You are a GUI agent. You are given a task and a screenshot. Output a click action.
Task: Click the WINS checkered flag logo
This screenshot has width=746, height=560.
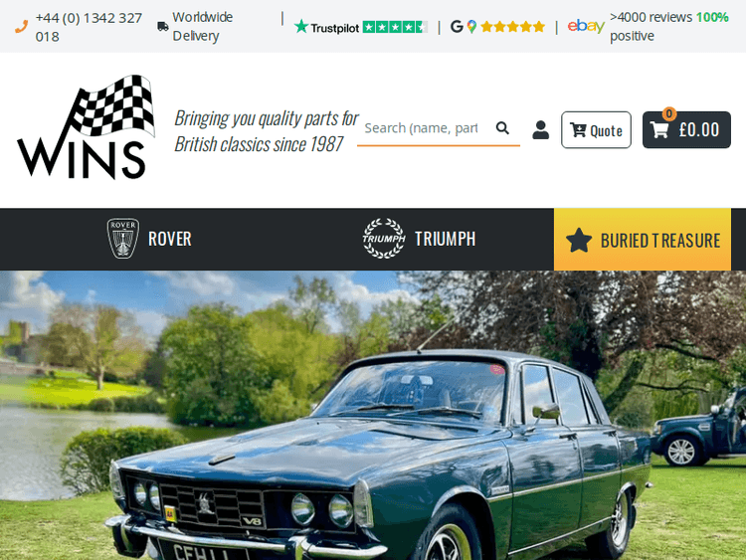tap(87, 127)
